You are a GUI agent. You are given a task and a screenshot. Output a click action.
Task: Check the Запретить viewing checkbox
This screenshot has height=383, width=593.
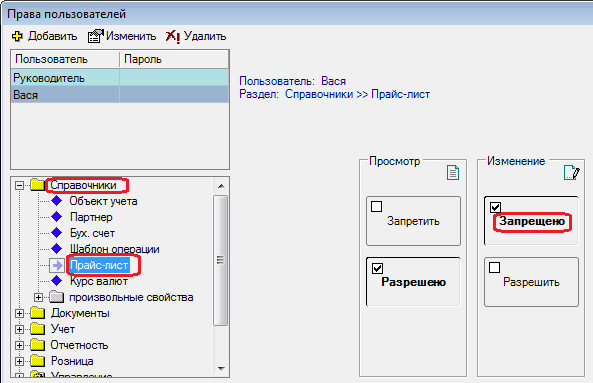(x=376, y=206)
